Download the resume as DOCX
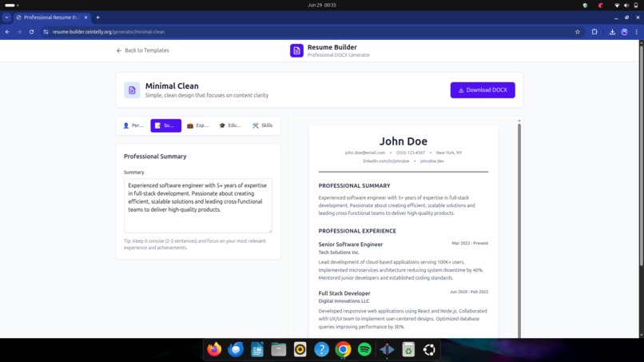Viewport: 644px width, 362px height. pyautogui.click(x=483, y=90)
